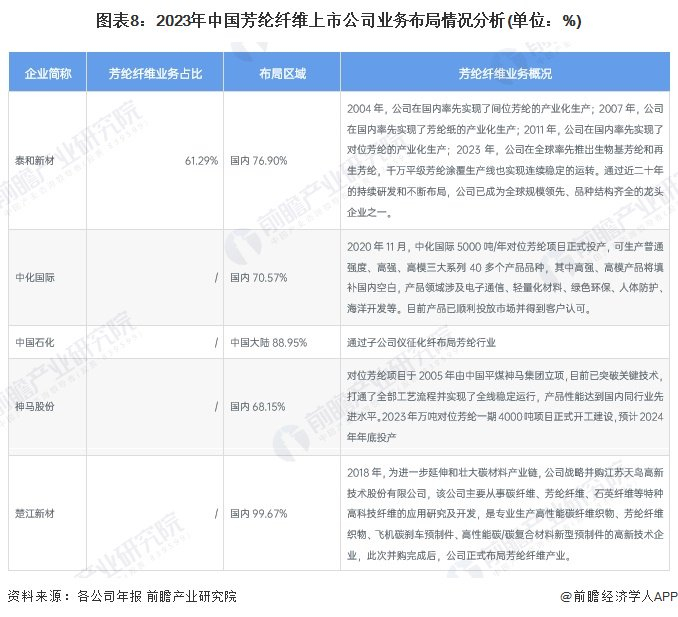678x617 pixels.
Task: Click the slash in the 楚江新材 share cell
Action: (x=216, y=513)
